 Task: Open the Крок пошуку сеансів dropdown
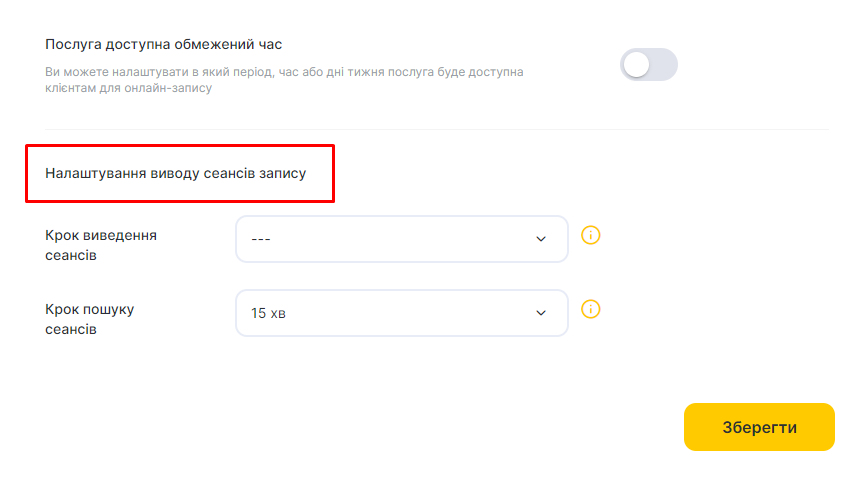tap(402, 313)
